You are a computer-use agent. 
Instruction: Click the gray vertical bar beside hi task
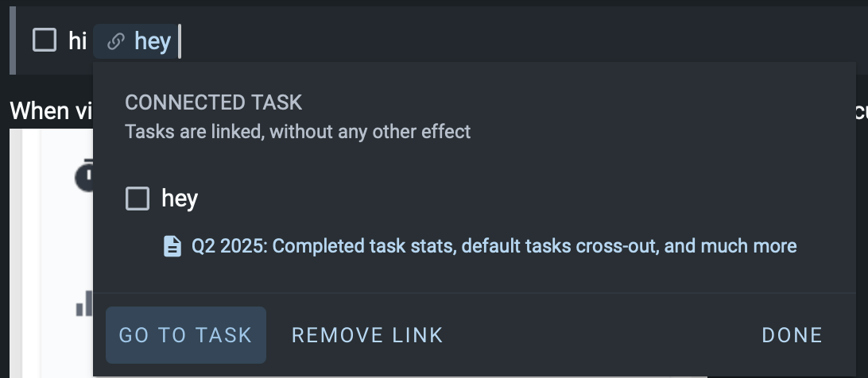tap(13, 40)
